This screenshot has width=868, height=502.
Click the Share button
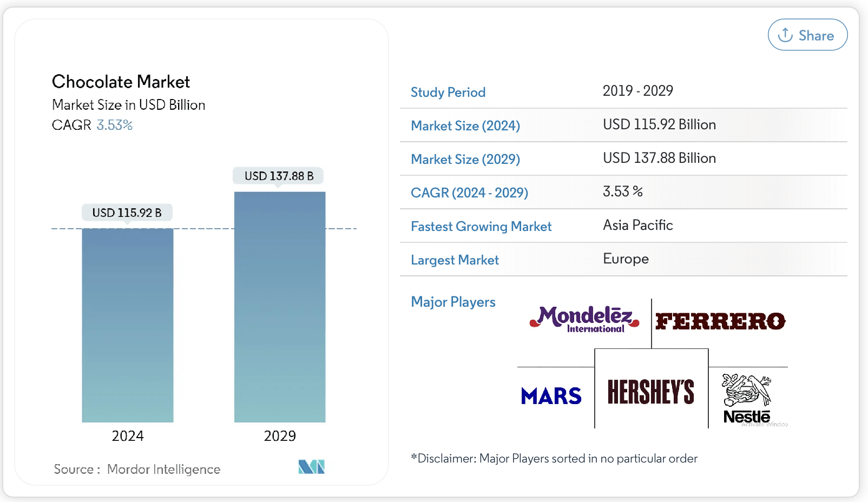[x=807, y=35]
